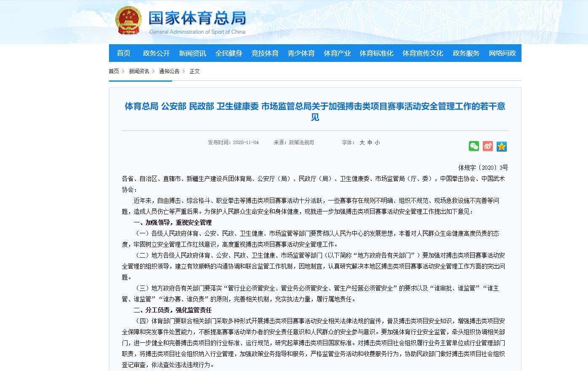Open 体育产业 navigation item
This screenshot has width=588, height=371.
click(337, 53)
